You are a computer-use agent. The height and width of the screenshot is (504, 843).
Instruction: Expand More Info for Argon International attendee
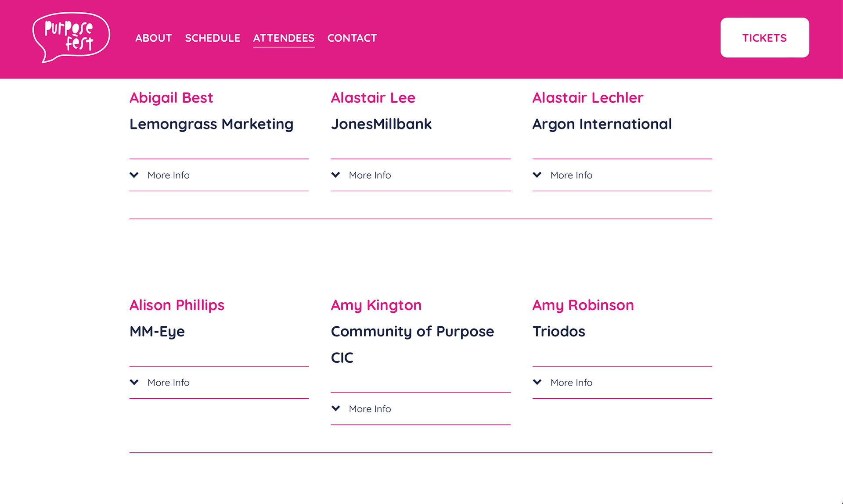pyautogui.click(x=622, y=175)
